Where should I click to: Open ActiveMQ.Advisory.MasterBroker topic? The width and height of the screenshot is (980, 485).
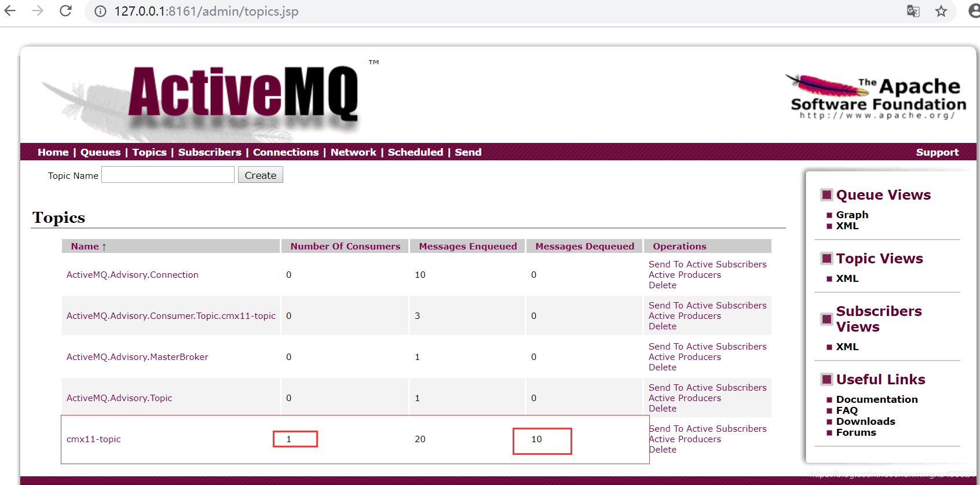tap(137, 357)
